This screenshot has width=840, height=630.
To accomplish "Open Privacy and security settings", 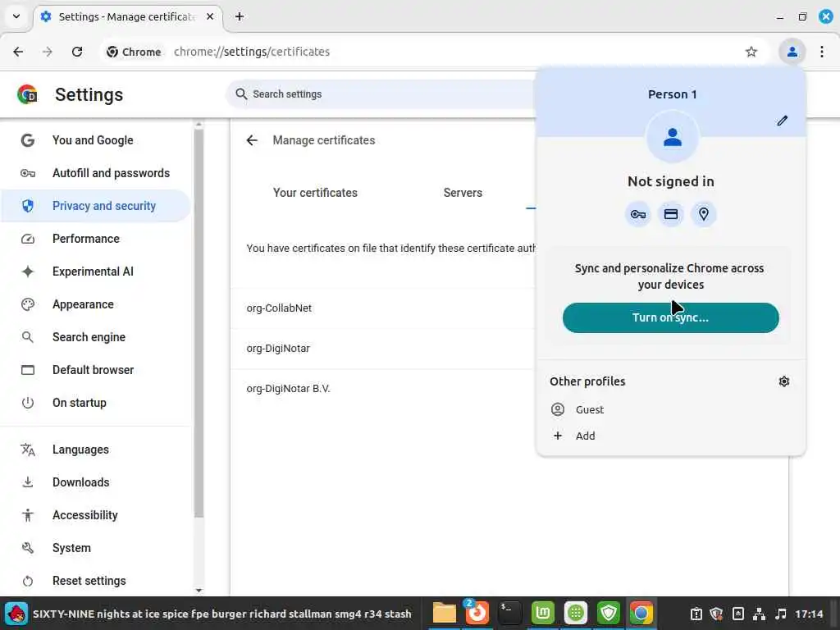I will (95, 206).
